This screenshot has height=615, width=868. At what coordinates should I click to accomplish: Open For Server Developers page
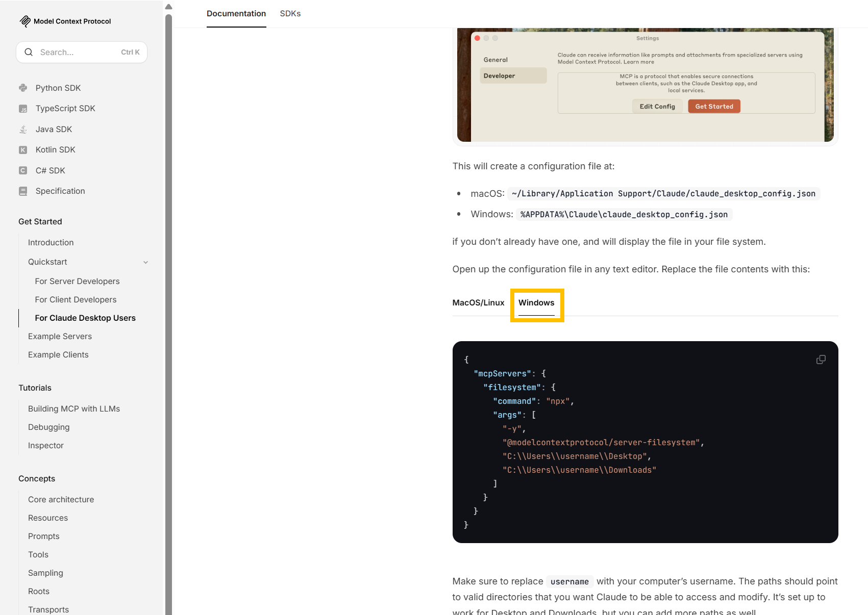click(77, 281)
